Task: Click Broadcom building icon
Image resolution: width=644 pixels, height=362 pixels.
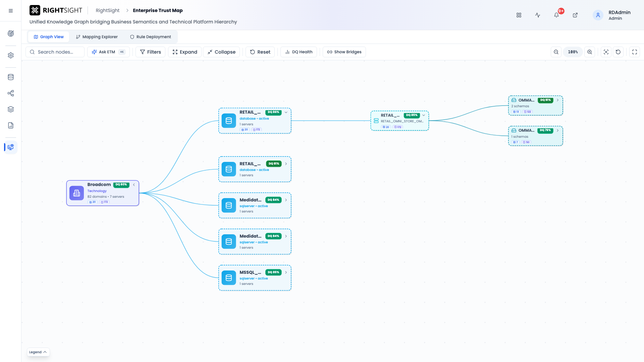Action: pos(76,193)
